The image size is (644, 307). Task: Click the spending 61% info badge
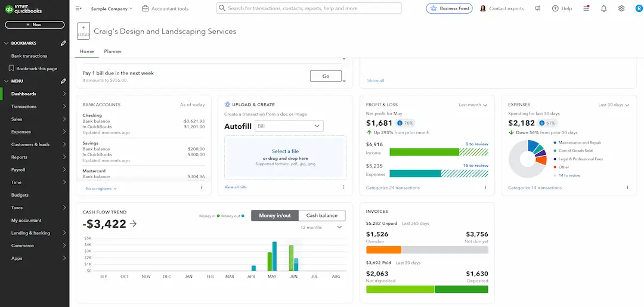click(548, 123)
